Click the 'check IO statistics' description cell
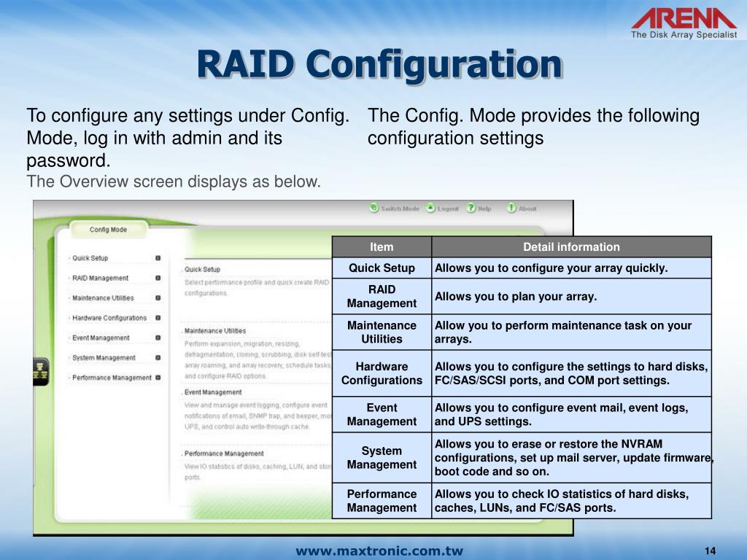Image resolution: width=747 pixels, height=560 pixels. (571, 500)
